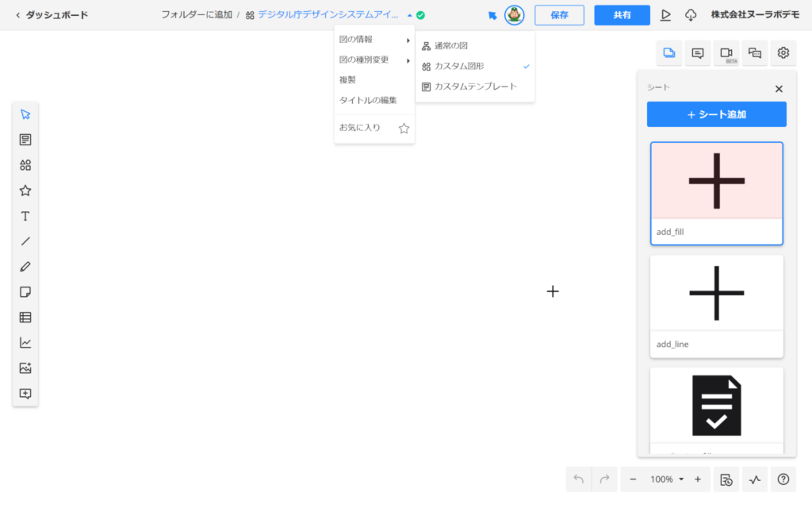Viewport: 812px width, 508px height.
Task: Choose タイトルの編集 menu item
Action: coord(368,100)
